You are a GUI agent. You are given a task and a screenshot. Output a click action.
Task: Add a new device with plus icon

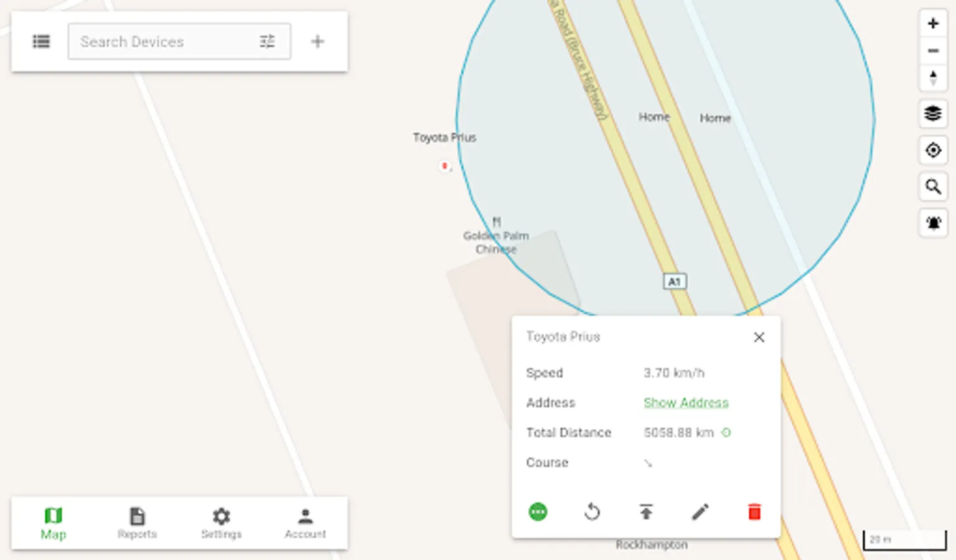(317, 42)
